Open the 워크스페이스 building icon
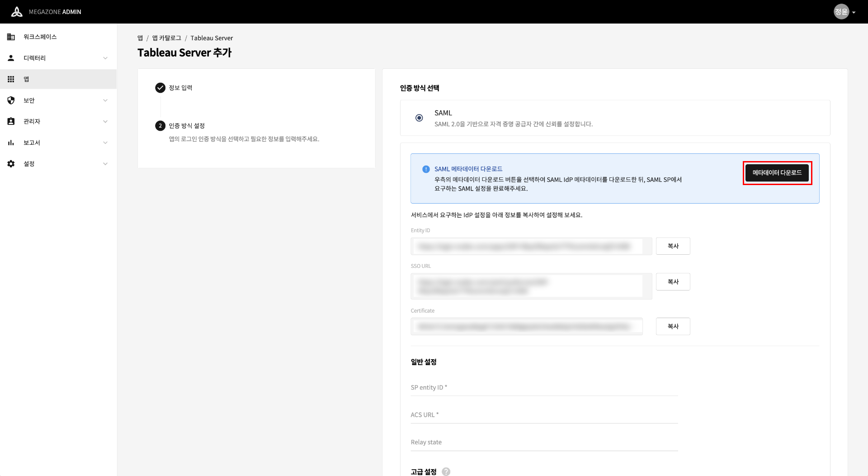 tap(11, 37)
